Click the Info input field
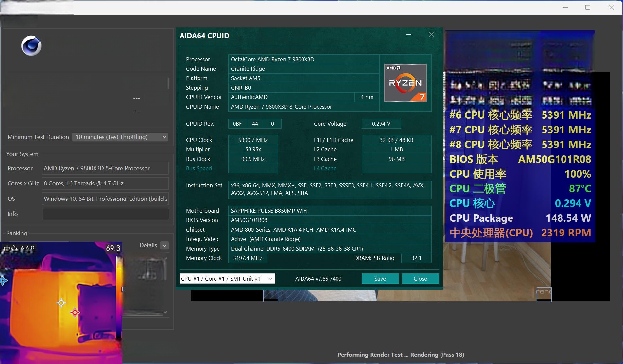Screen dimensions: 623x364 click(105, 214)
